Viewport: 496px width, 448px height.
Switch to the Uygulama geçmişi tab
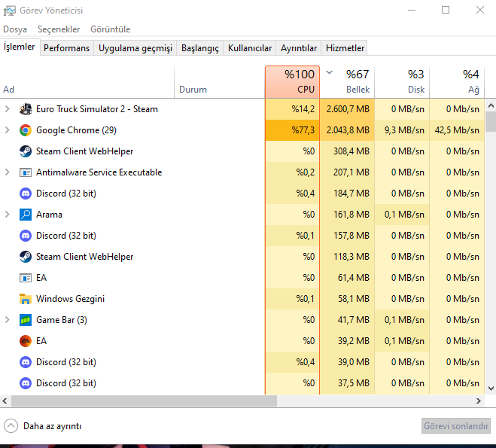tap(135, 48)
